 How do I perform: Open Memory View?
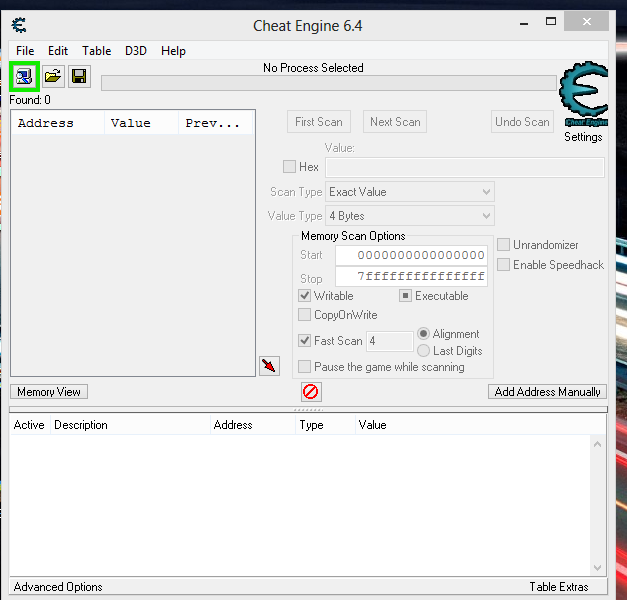[x=49, y=392]
